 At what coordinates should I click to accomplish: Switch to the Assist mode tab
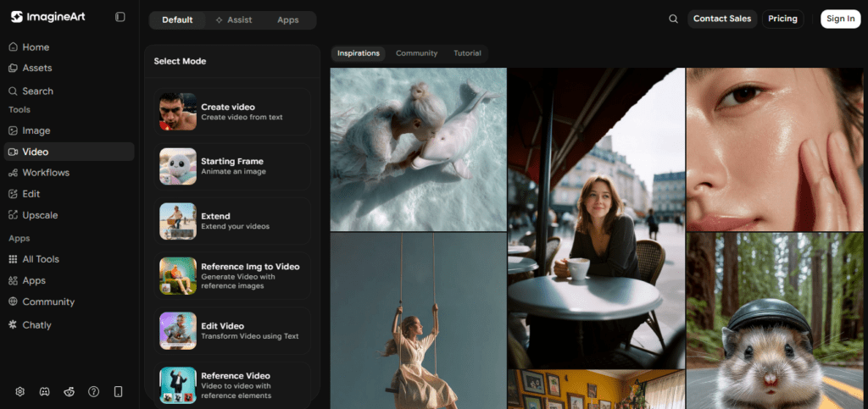(x=234, y=19)
